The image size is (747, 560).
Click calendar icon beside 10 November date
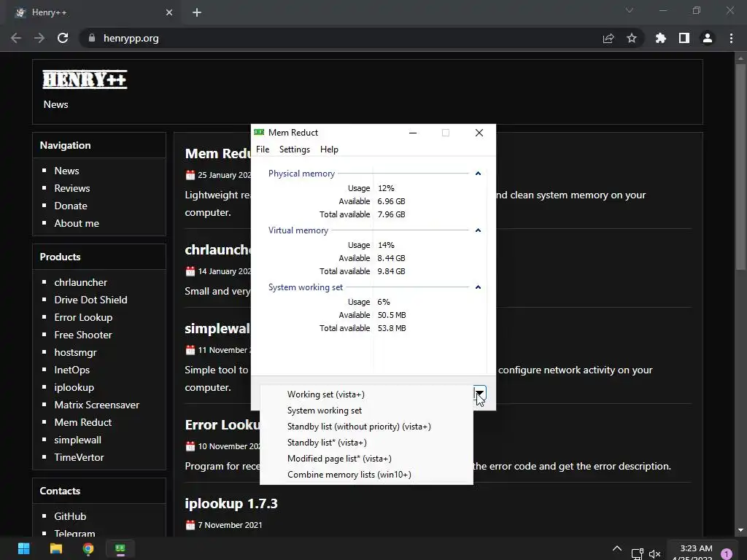click(x=190, y=447)
